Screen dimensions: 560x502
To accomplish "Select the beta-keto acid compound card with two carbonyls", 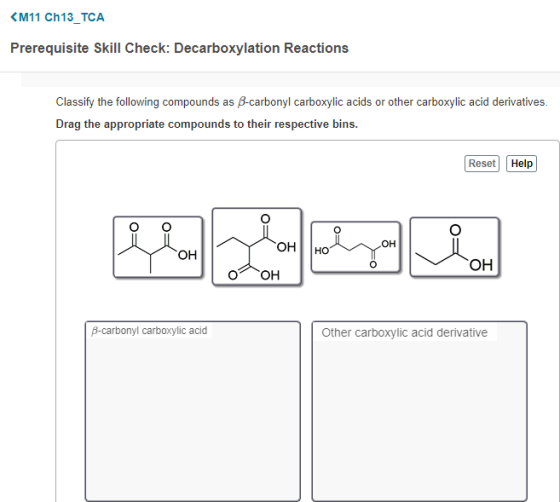I will (x=158, y=247).
